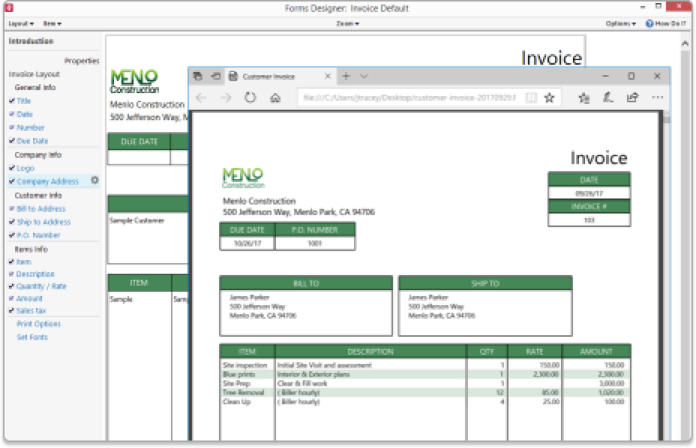Click the browser address bar URL
Screen dimensions: 696x448
[410, 98]
